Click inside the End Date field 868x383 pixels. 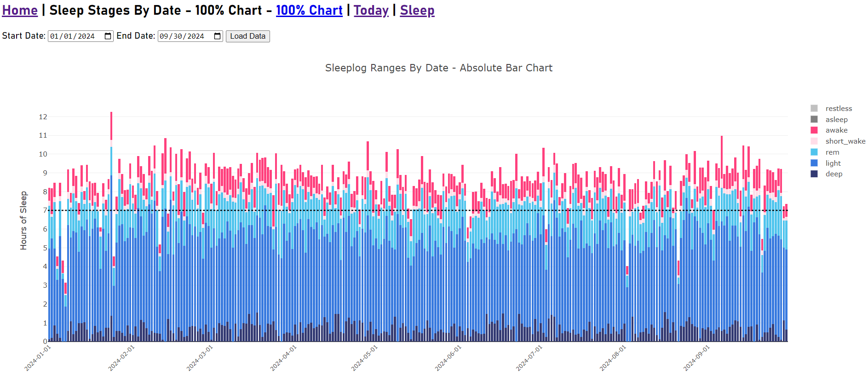pyautogui.click(x=183, y=36)
